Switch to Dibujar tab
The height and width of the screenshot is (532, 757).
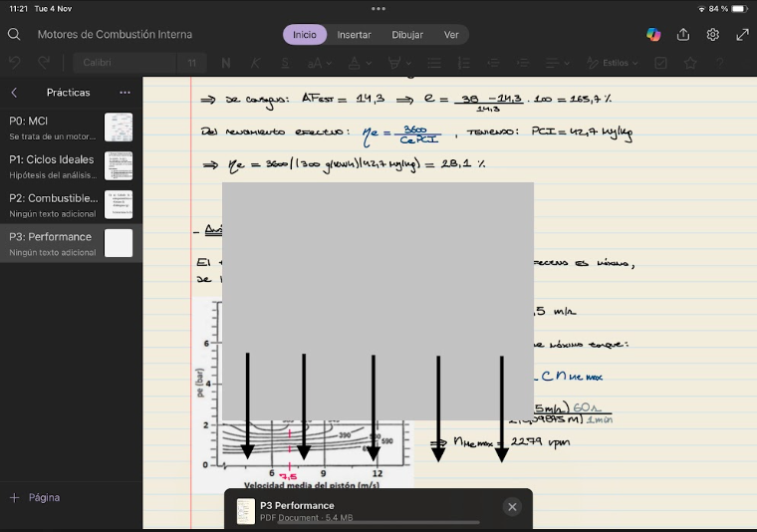click(407, 35)
